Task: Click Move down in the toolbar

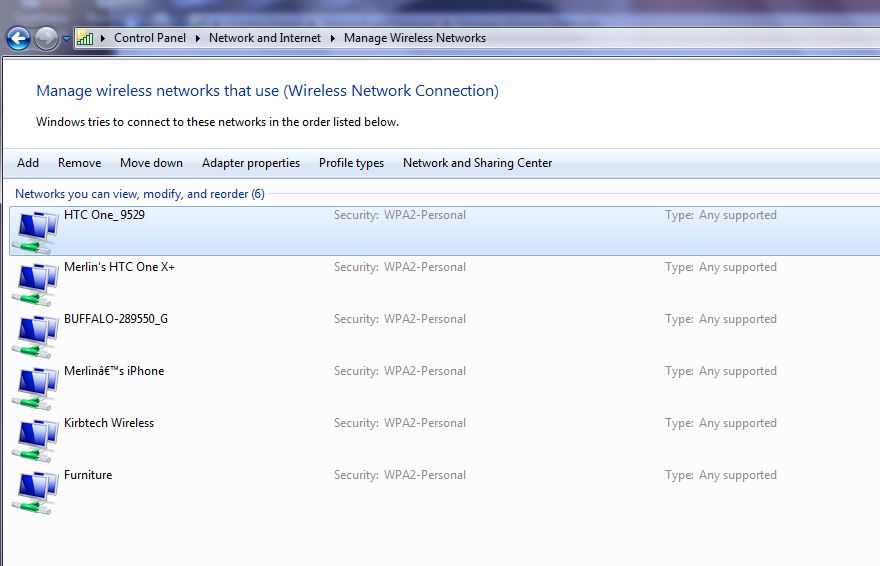Action: (x=151, y=163)
